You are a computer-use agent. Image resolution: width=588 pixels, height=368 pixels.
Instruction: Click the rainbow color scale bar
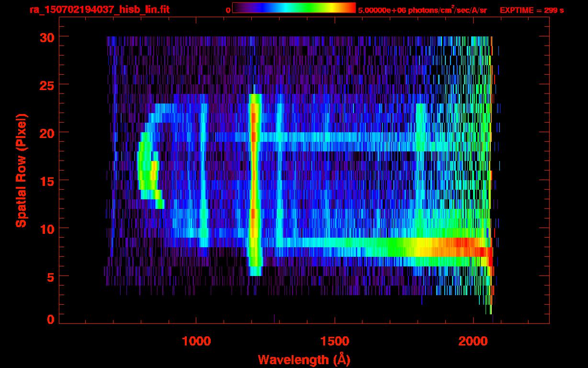coord(294,8)
